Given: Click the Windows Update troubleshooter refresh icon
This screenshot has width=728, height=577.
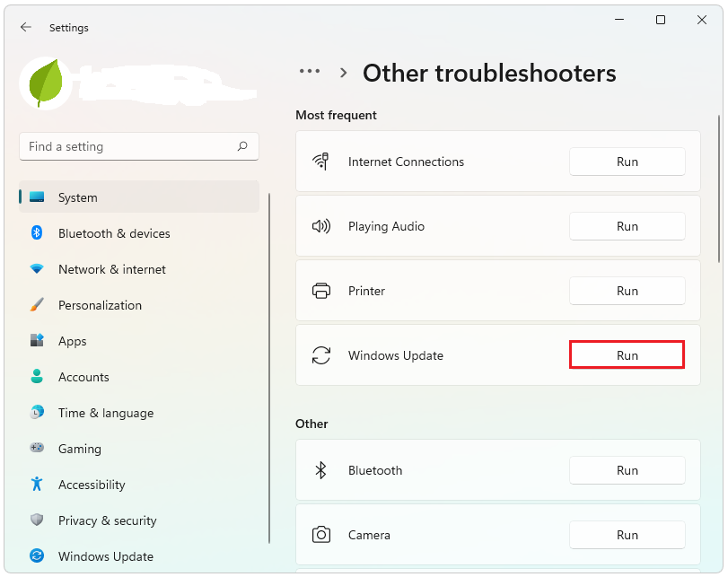Looking at the screenshot, I should tap(320, 355).
